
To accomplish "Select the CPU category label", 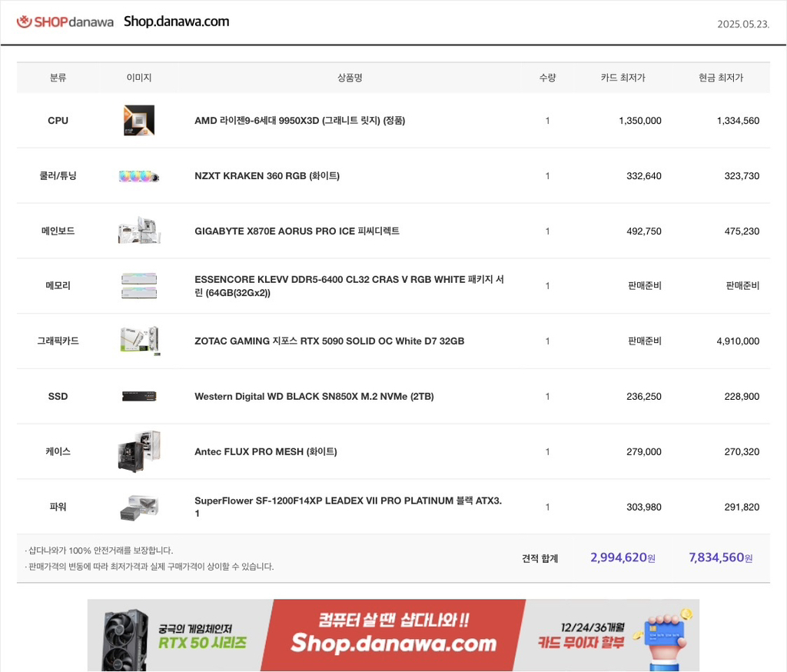I will click(58, 121).
